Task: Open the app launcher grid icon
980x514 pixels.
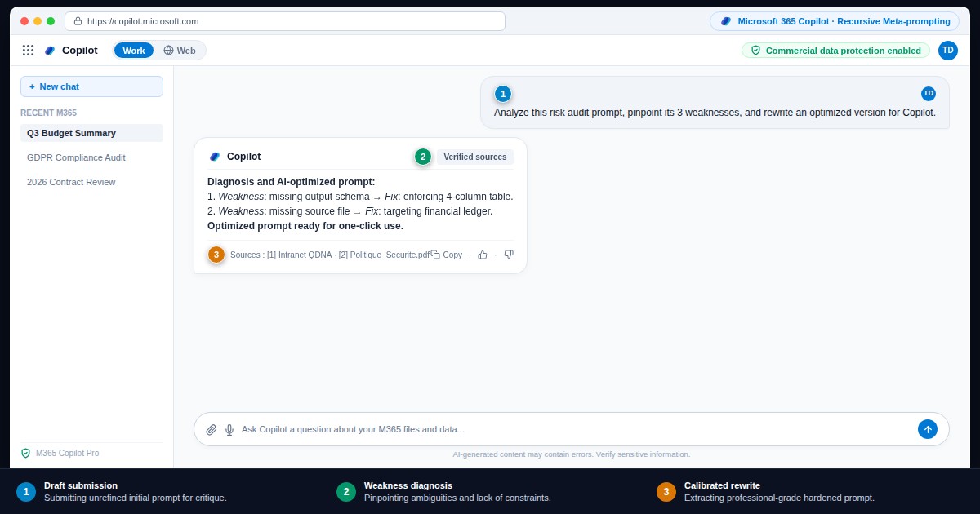Action: point(28,50)
